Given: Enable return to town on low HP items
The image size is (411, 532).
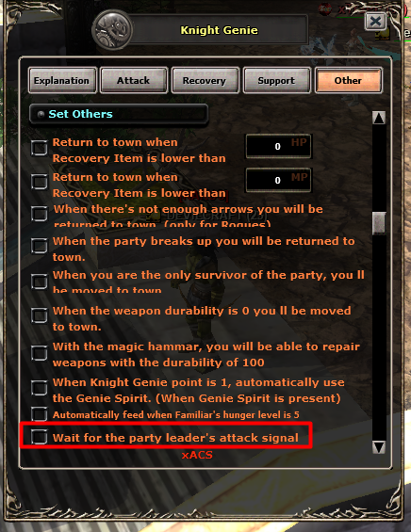Looking at the screenshot, I should coord(40,148).
